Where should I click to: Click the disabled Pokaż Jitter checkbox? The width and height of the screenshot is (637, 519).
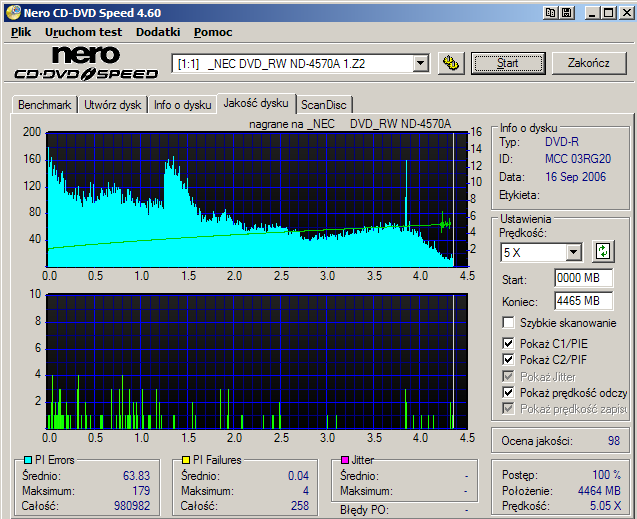[508, 376]
